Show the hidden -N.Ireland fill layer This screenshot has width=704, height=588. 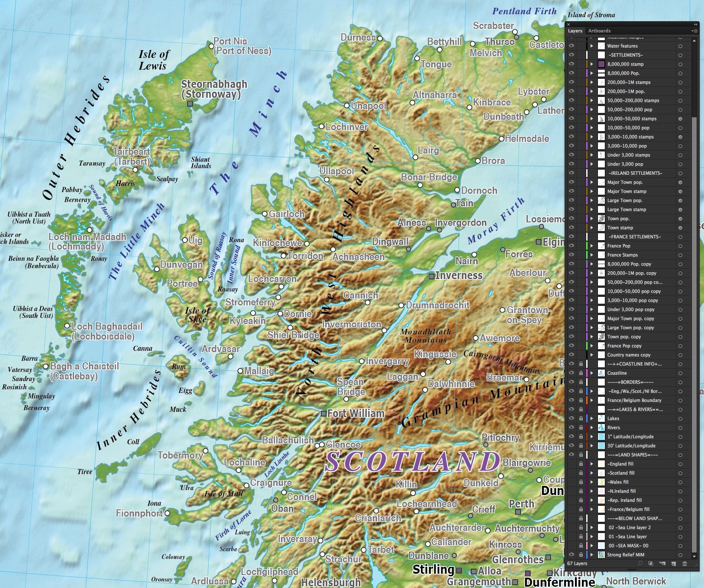coord(571,491)
